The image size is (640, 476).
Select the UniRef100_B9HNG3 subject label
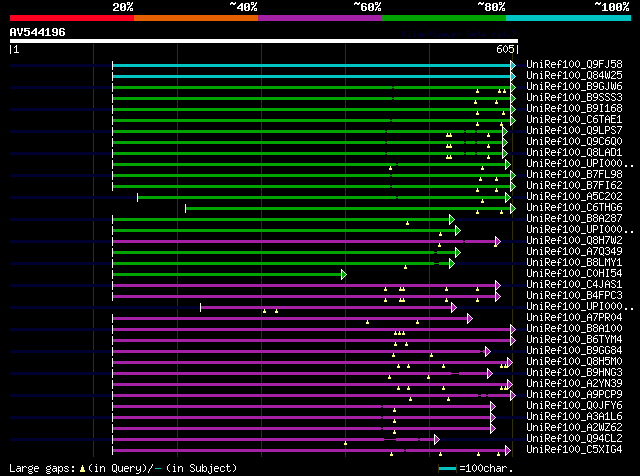click(x=574, y=373)
